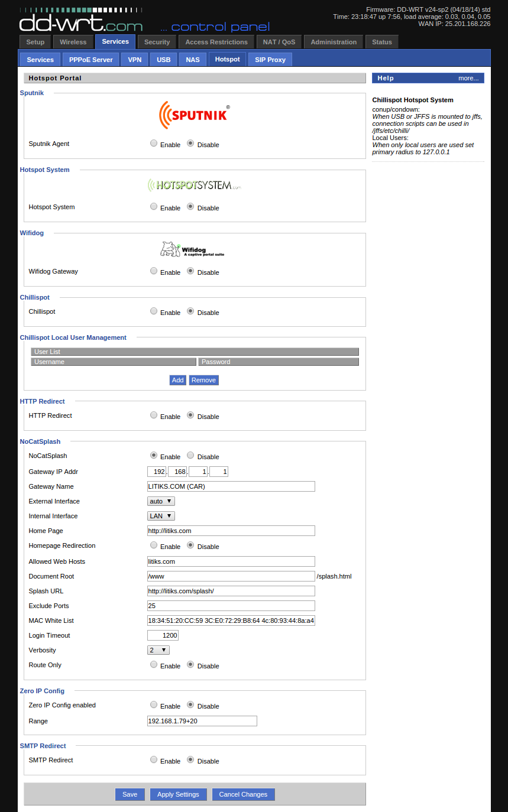
Task: Open the Services sub-tab
Action: point(40,60)
